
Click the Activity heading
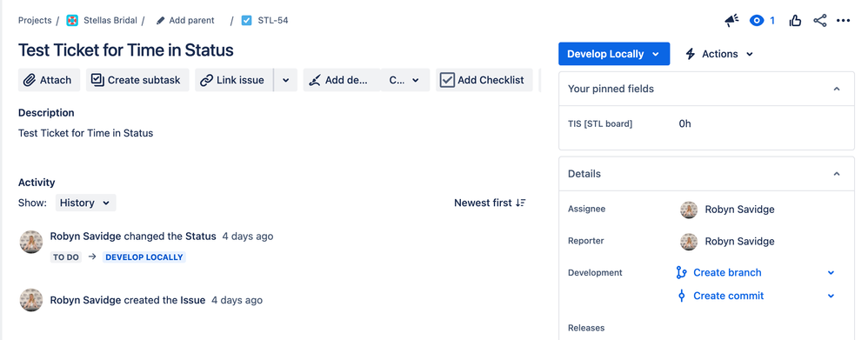(x=37, y=183)
